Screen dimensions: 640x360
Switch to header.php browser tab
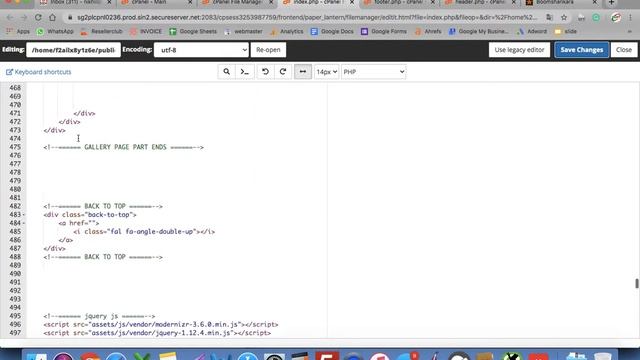pos(480,2)
